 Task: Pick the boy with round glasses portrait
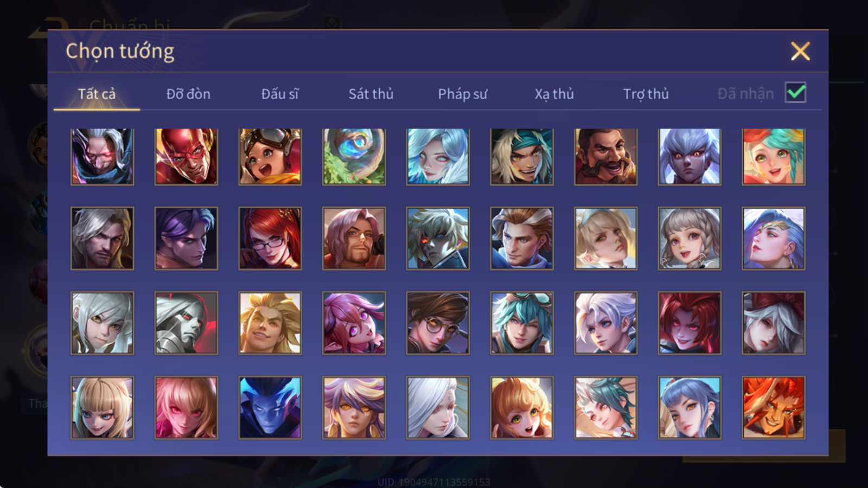pos(438,323)
